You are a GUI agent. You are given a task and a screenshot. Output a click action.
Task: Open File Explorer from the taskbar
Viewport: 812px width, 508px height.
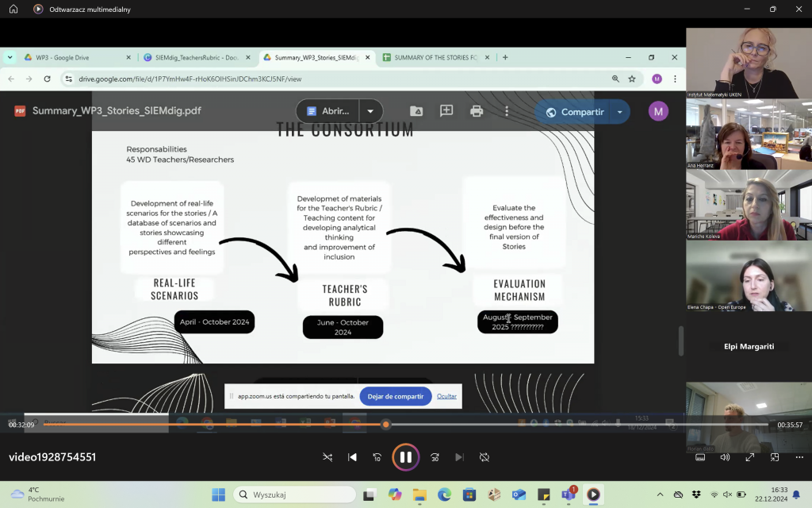tap(419, 495)
